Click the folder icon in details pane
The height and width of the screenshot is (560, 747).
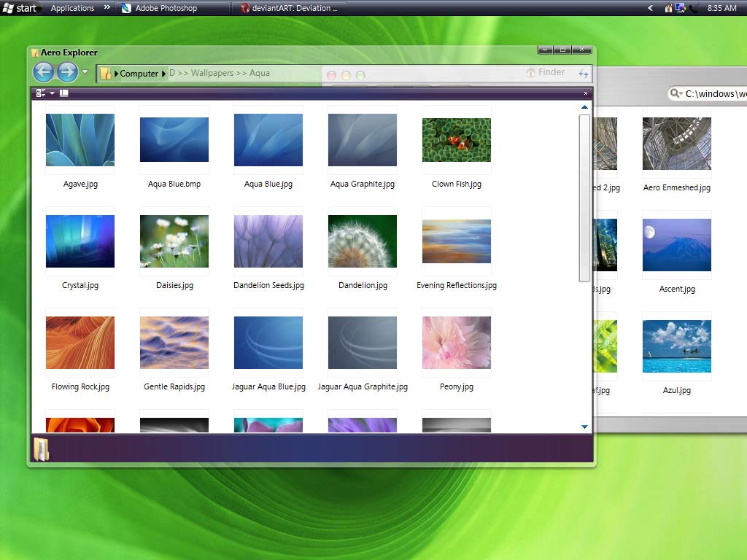(42, 449)
